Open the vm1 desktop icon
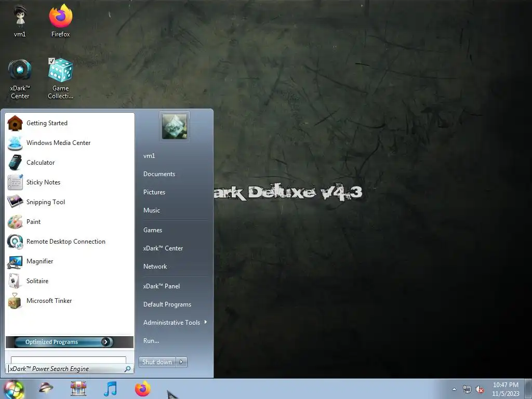Viewport: 532px width, 399px height. [x=20, y=20]
